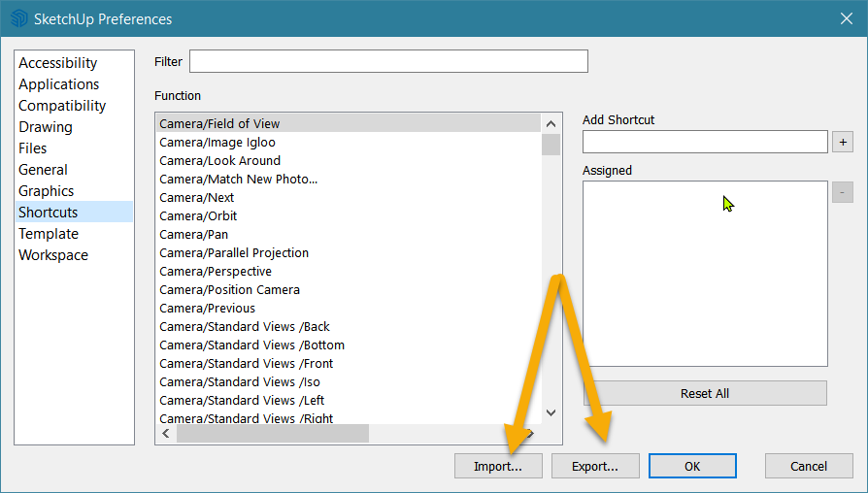Select Camera/Image Igloo function
This screenshot has width=868, height=493.
tap(349, 143)
